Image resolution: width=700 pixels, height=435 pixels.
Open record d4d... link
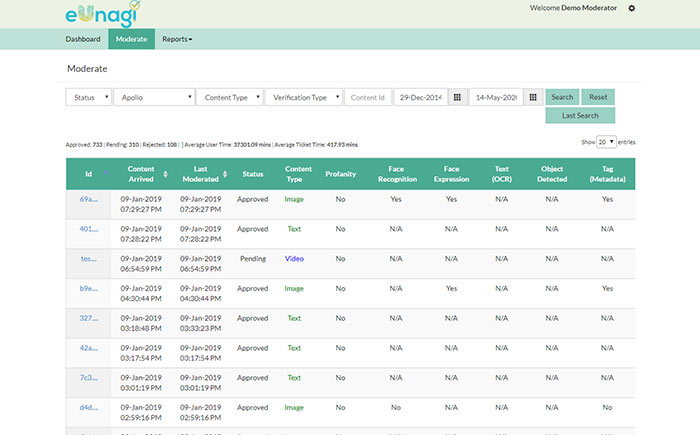(88, 407)
